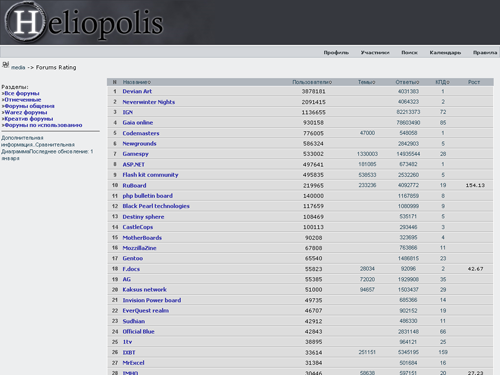Open the Профиль menu item

click(x=336, y=53)
